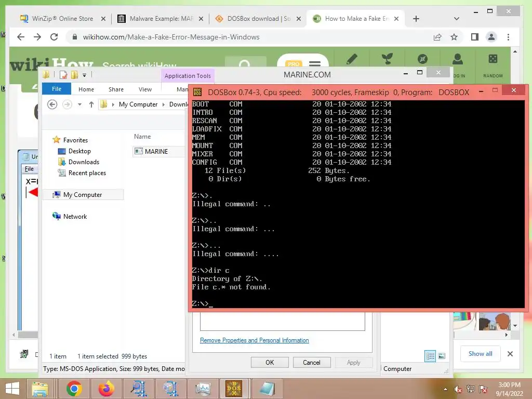The height and width of the screenshot is (399, 532).
Task: Click Name column header
Action: 142,137
